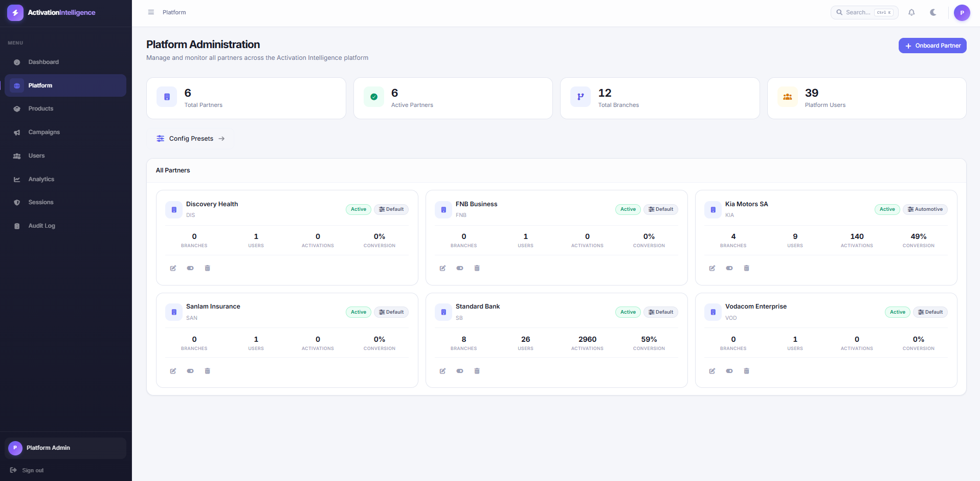Click the All Partners section heading

(173, 170)
